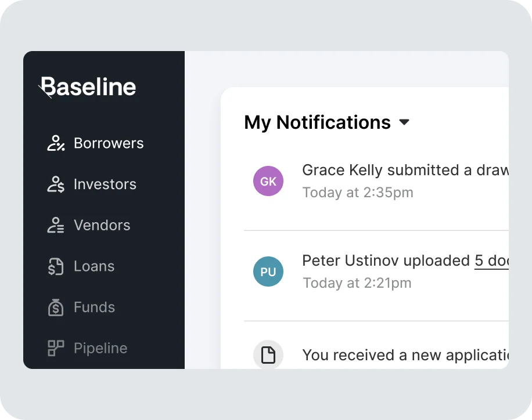Collapse the notifications filter chevron
The width and height of the screenshot is (532, 420).
(x=405, y=122)
